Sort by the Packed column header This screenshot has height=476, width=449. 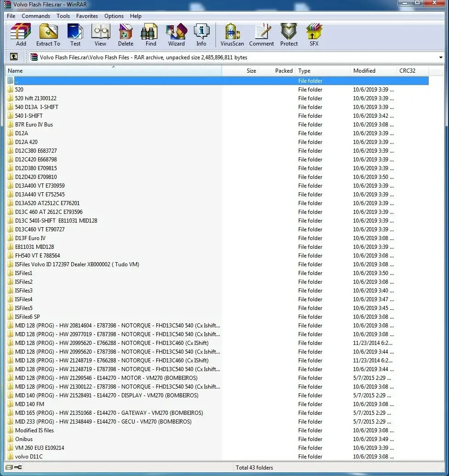(x=277, y=71)
